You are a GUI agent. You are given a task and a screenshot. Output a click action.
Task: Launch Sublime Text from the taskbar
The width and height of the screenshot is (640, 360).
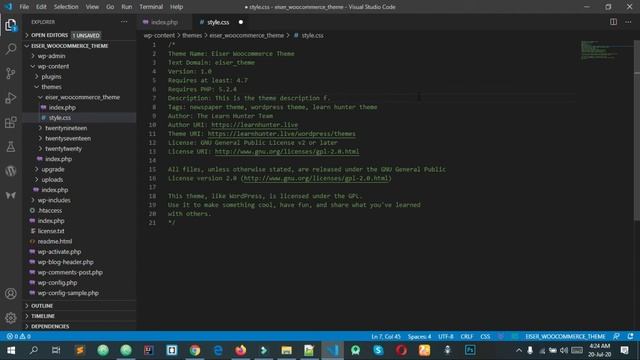[80, 350]
